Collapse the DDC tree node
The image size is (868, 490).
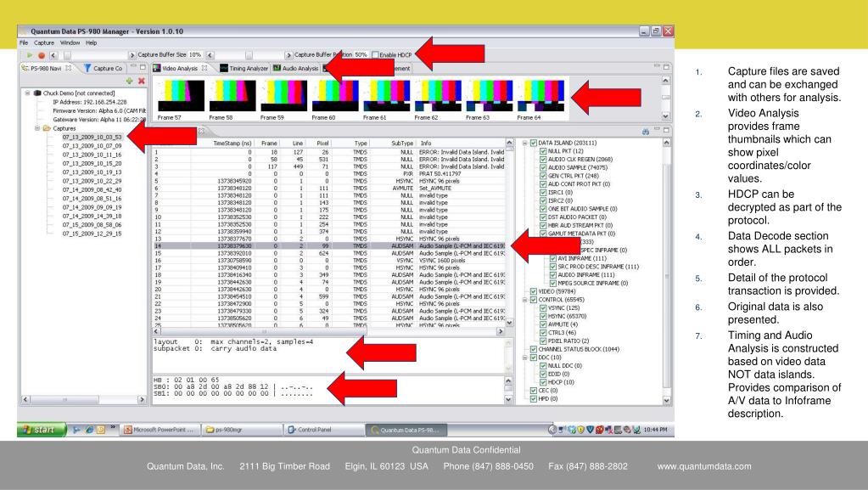(x=524, y=358)
